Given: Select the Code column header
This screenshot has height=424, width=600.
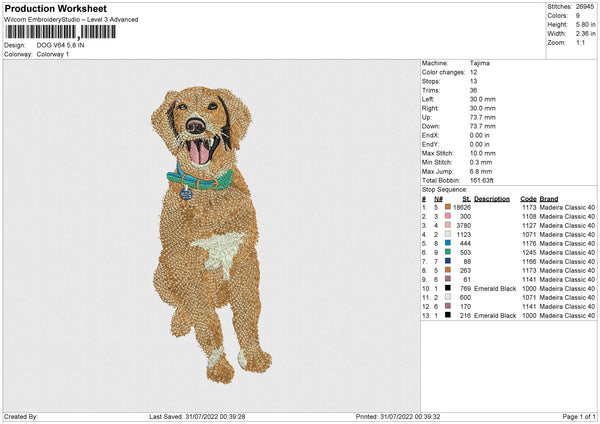Looking at the screenshot, I should (x=529, y=197).
